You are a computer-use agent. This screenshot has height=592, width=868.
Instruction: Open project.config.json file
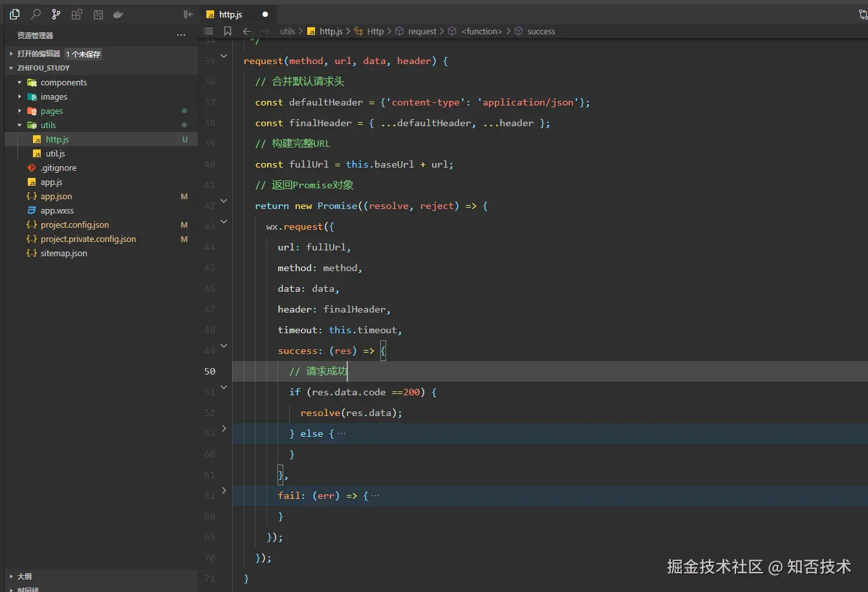pyautogui.click(x=74, y=225)
